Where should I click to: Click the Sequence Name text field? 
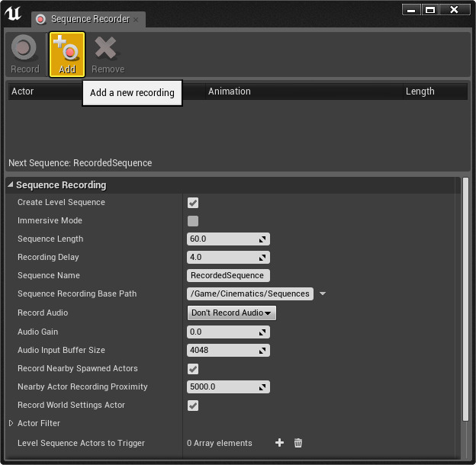[227, 276]
